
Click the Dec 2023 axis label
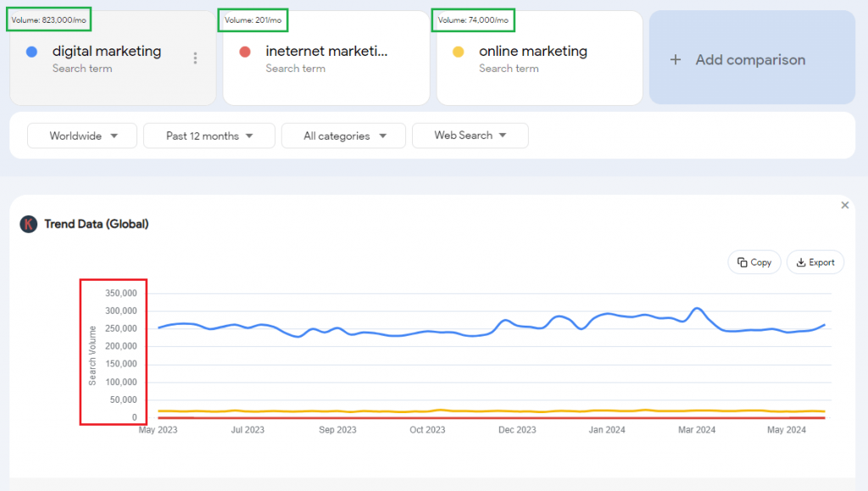tap(517, 430)
